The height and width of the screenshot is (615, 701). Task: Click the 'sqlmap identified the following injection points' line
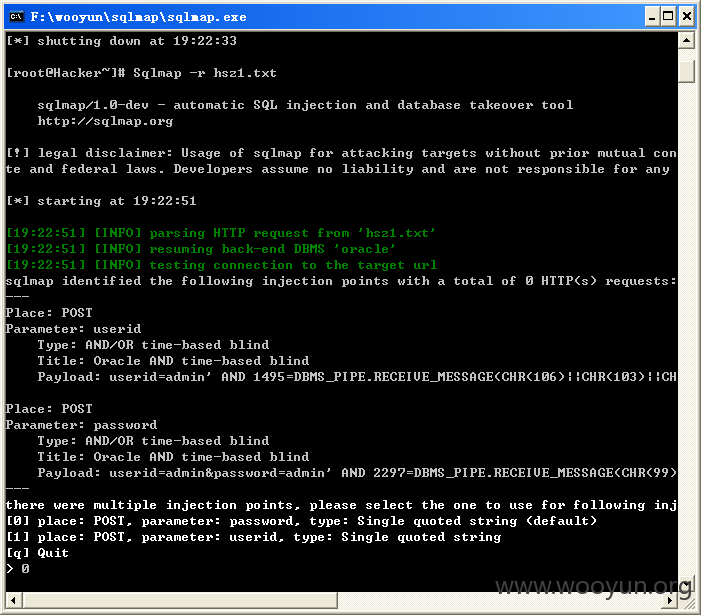(341, 281)
